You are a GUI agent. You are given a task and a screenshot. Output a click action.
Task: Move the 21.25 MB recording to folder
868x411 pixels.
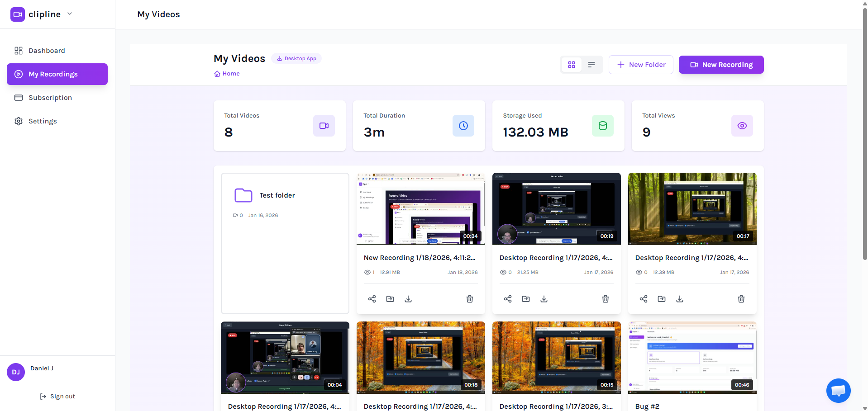click(x=526, y=299)
